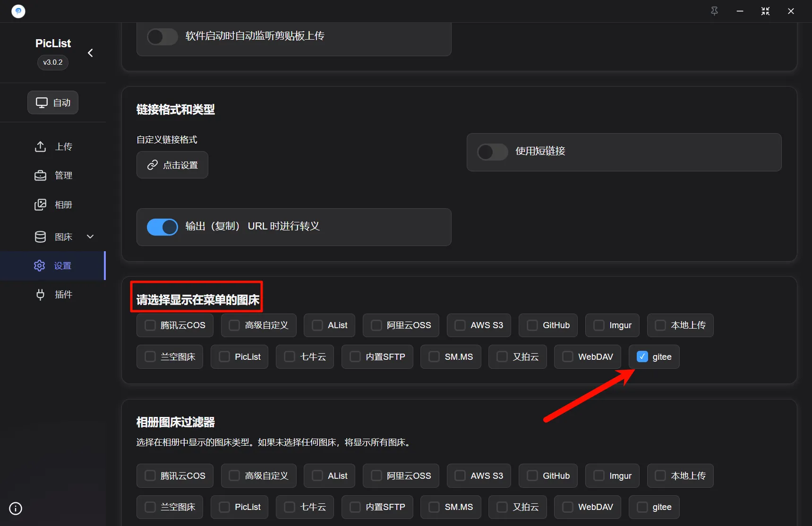Image resolution: width=812 pixels, height=526 pixels.
Task: Click the link chain icon beside 点击设置
Action: 152,165
